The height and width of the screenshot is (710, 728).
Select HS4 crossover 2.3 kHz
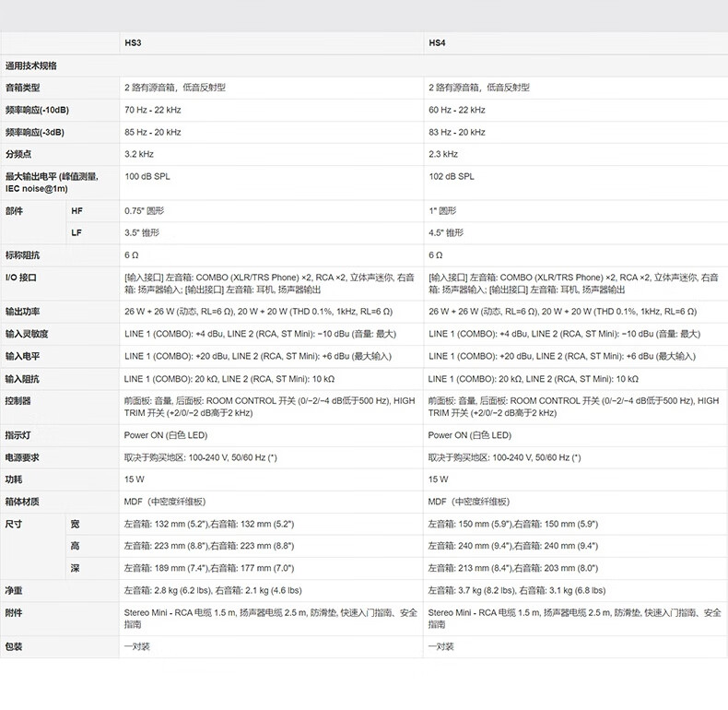pos(443,154)
